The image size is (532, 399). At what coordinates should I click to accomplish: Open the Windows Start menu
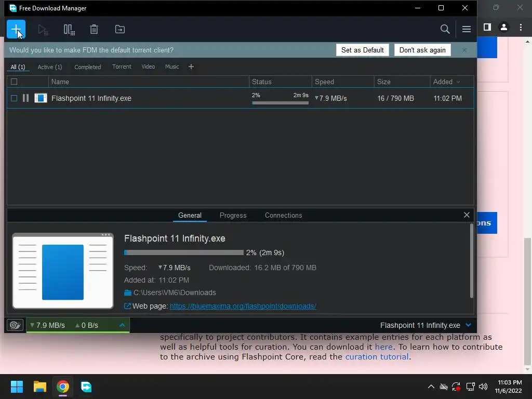click(17, 387)
